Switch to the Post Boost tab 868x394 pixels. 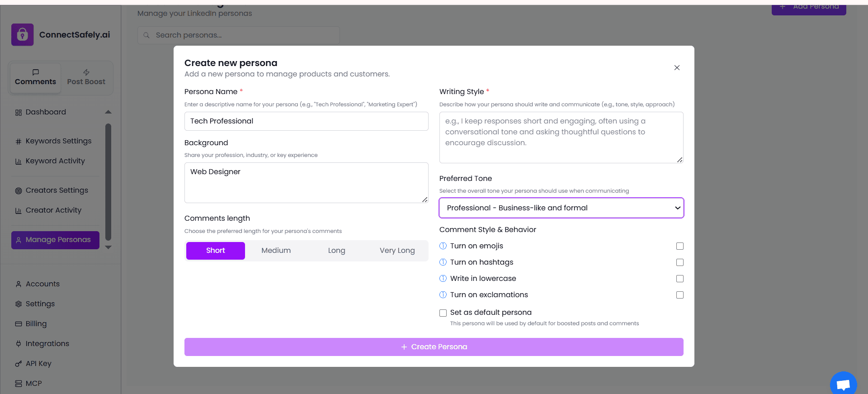86,77
